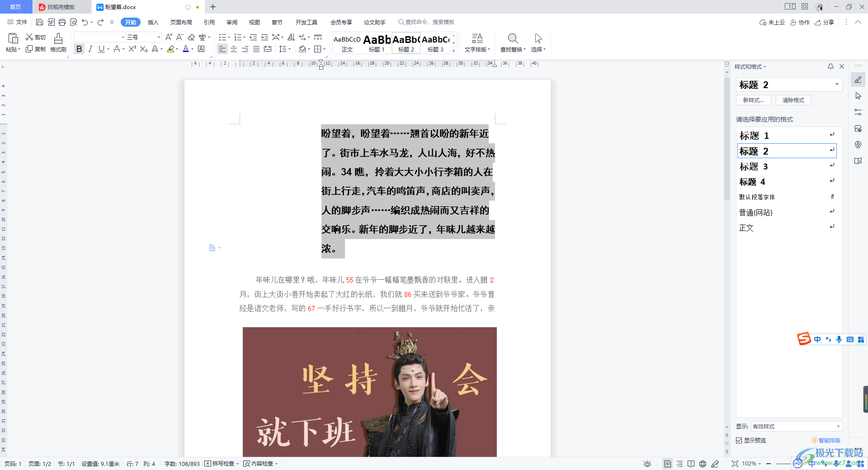Toggle Italic formatting
The height and width of the screenshot is (470, 868).
[x=90, y=49]
